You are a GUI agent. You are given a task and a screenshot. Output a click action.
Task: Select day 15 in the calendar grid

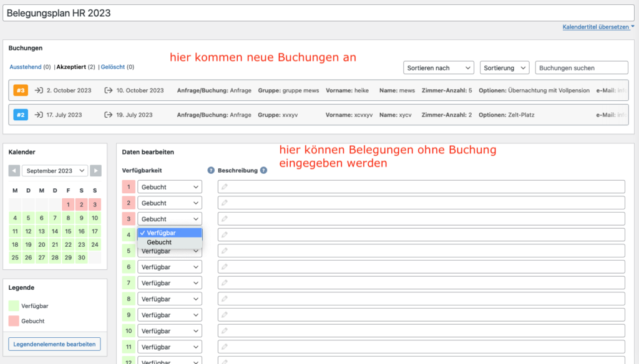coord(68,231)
